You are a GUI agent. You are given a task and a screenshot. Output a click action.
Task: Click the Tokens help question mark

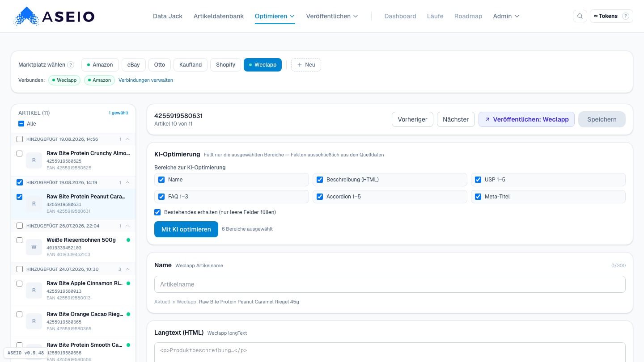click(x=626, y=16)
